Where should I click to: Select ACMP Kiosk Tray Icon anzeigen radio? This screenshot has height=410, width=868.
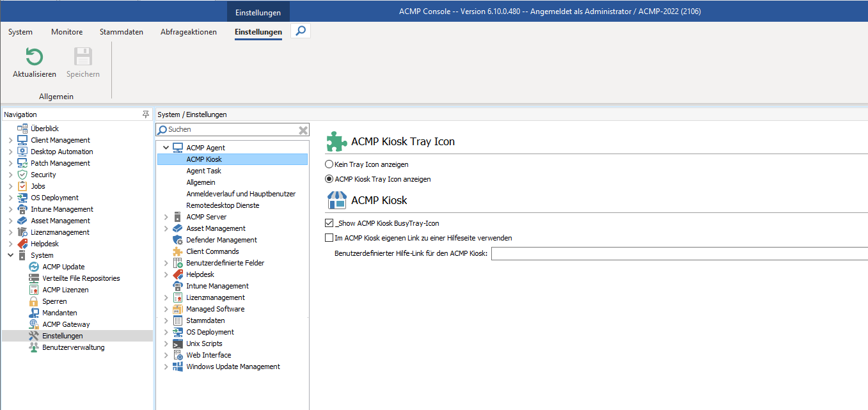click(329, 179)
